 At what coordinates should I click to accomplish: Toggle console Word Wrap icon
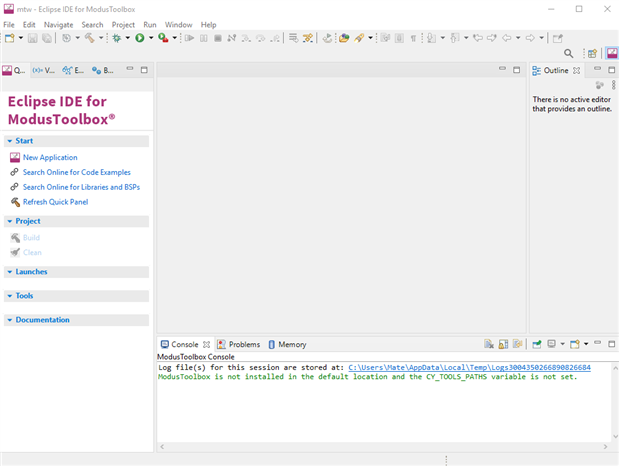[518, 344]
